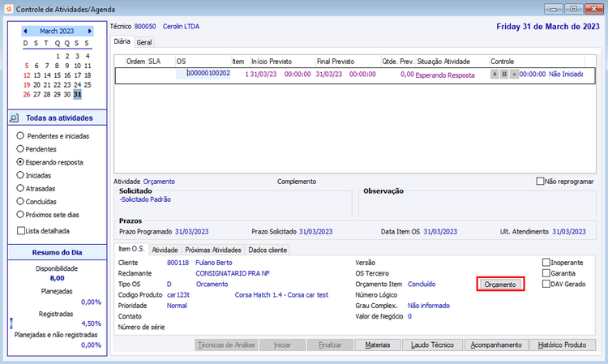Go to next month in calendar
The width and height of the screenshot is (608, 364).
click(89, 31)
